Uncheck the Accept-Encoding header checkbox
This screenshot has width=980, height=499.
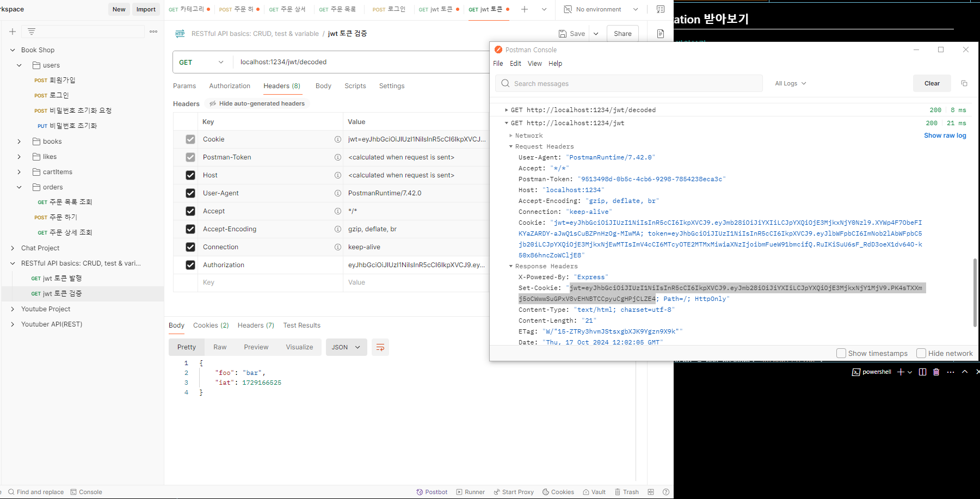coord(190,229)
